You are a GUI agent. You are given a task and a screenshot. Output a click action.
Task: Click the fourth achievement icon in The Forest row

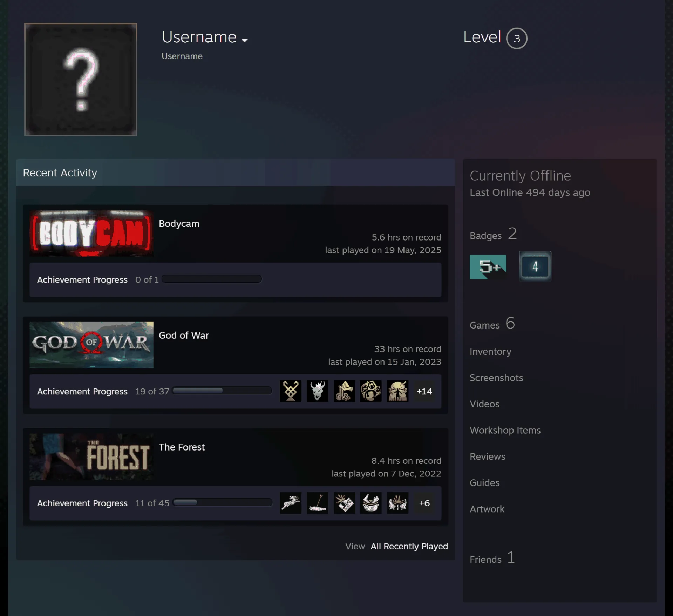tap(371, 503)
